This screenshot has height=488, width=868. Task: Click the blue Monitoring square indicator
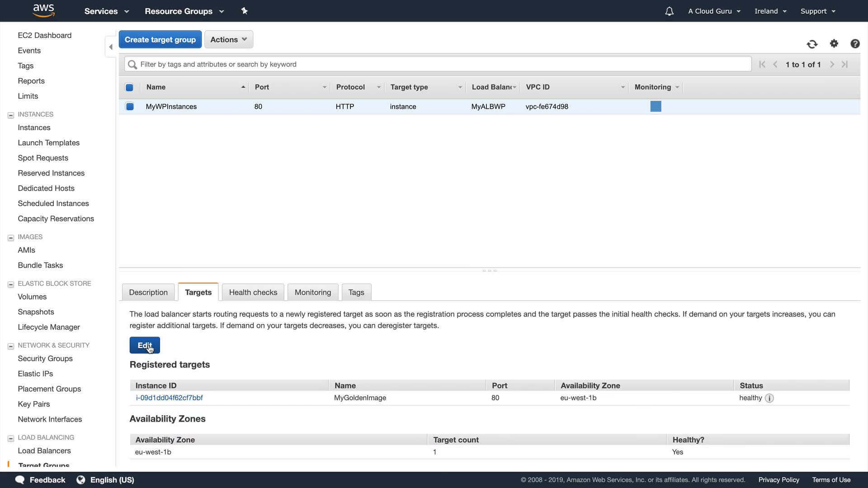(x=656, y=106)
